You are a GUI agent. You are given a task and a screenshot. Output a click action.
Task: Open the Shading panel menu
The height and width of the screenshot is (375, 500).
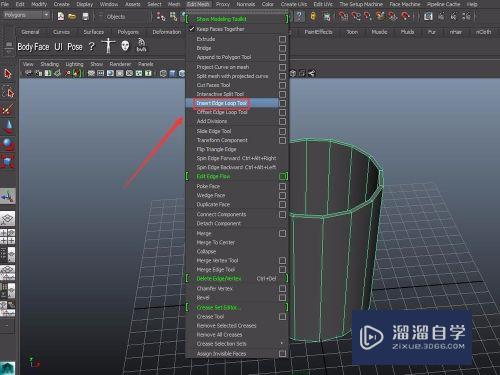tap(49, 64)
